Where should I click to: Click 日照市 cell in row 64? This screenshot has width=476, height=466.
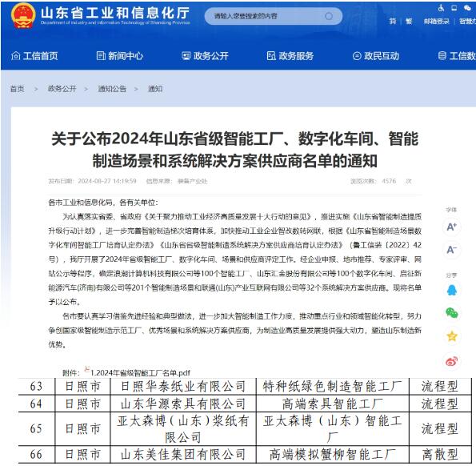83,404
